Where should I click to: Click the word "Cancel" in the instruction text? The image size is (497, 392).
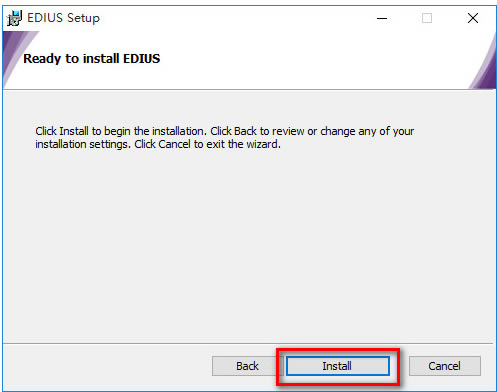[x=174, y=144]
